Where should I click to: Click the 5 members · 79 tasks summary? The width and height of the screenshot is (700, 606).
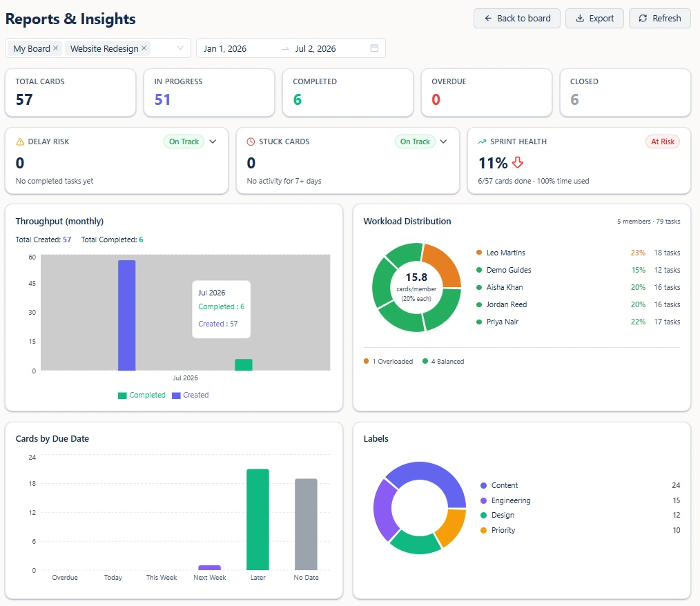coord(649,222)
